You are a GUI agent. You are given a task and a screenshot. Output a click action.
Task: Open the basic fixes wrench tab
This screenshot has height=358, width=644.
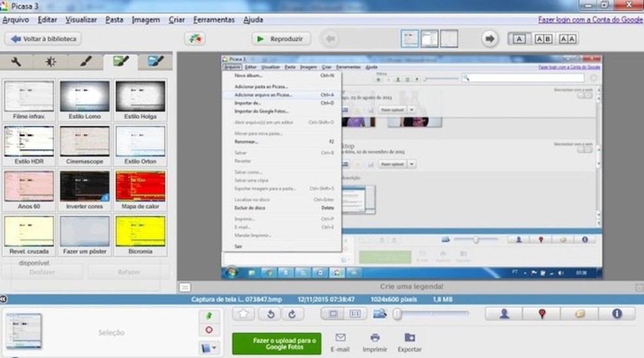tap(17, 62)
